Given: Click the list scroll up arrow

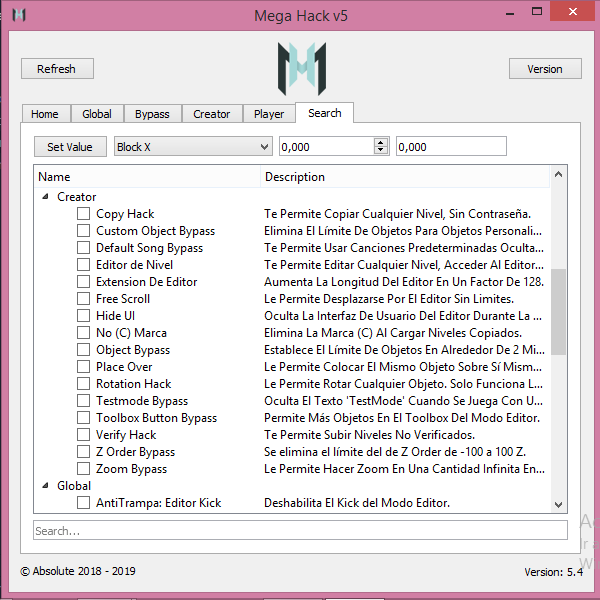Looking at the screenshot, I should (x=558, y=174).
